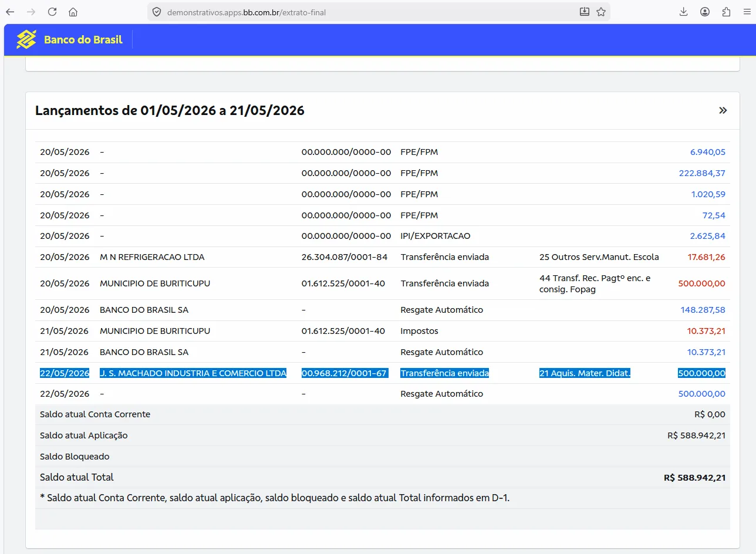Click the 500.000,00 red transfer amount

[x=701, y=283]
